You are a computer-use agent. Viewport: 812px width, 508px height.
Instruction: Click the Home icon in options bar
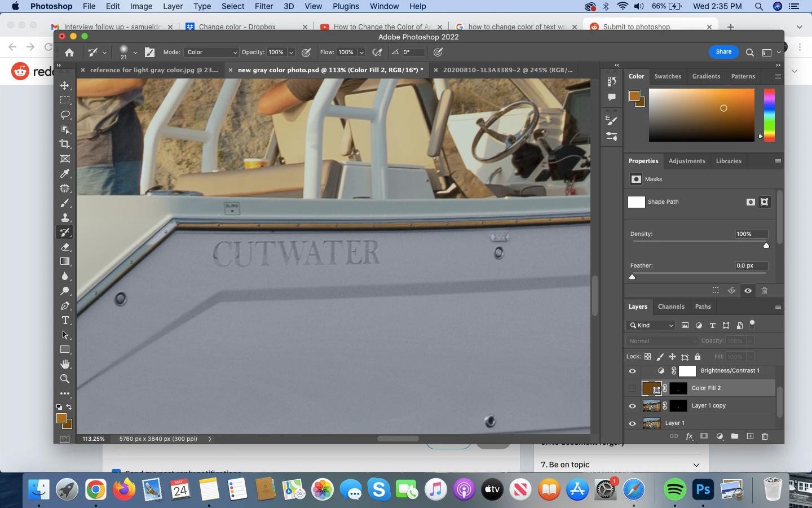[x=69, y=52]
